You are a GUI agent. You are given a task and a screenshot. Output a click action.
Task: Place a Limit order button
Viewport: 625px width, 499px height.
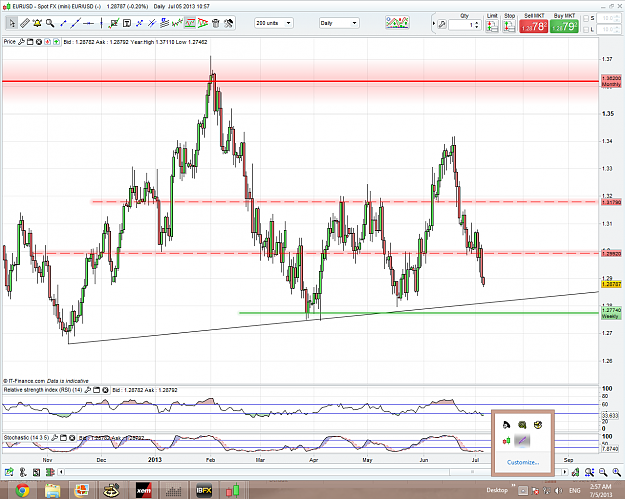[x=492, y=26]
